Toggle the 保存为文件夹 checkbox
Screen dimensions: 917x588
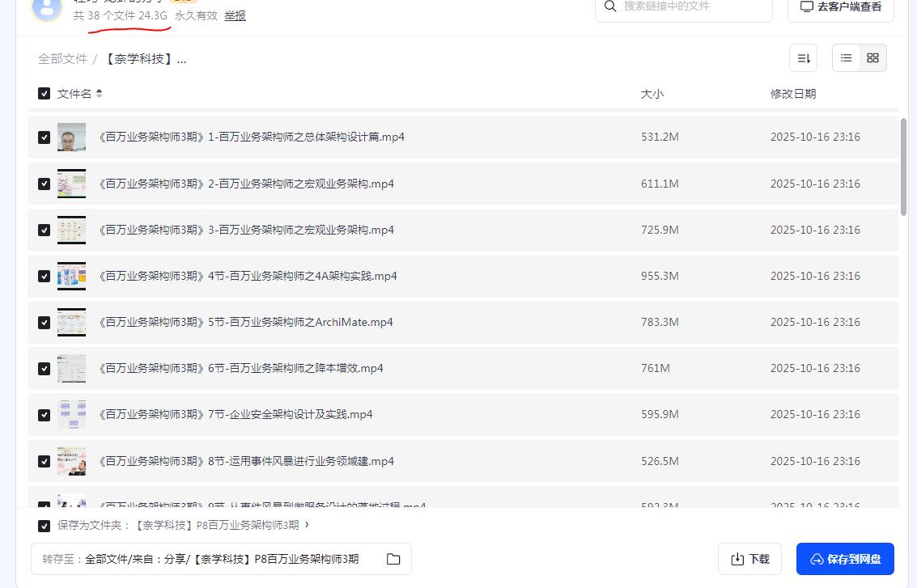44,526
